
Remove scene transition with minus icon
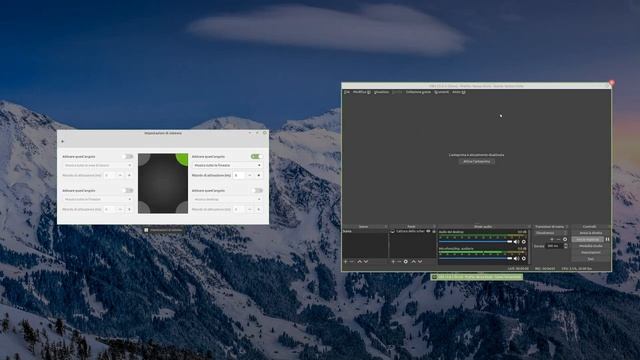click(558, 240)
